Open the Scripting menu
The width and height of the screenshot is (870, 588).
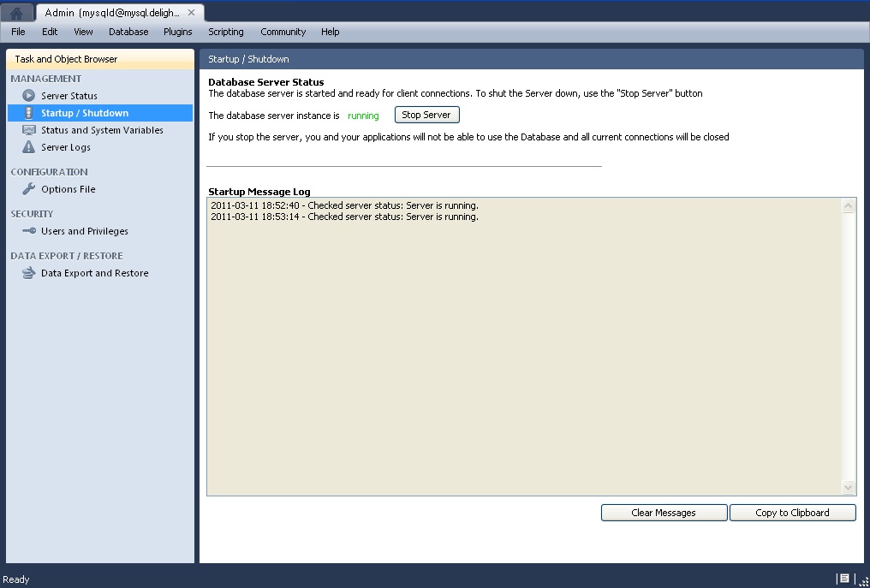click(x=225, y=32)
